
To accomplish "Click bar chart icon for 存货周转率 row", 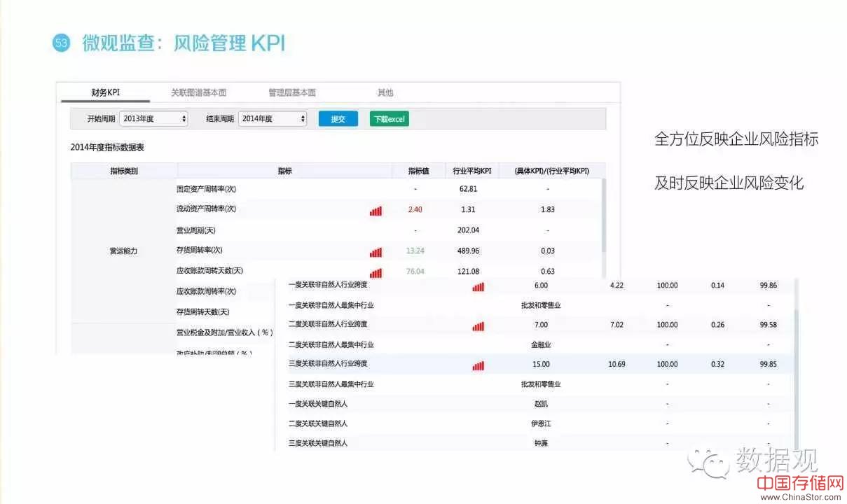I will click(376, 252).
